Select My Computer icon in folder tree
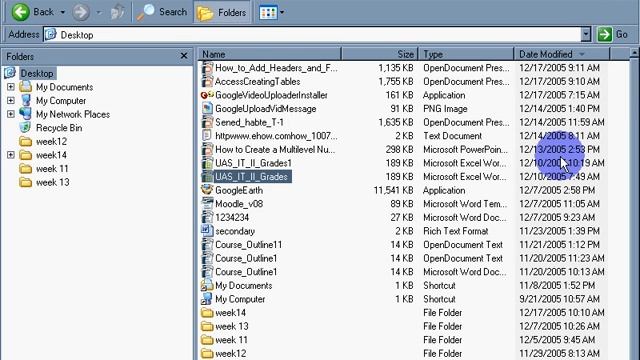Screen dimensions: 640x360 point(25,100)
